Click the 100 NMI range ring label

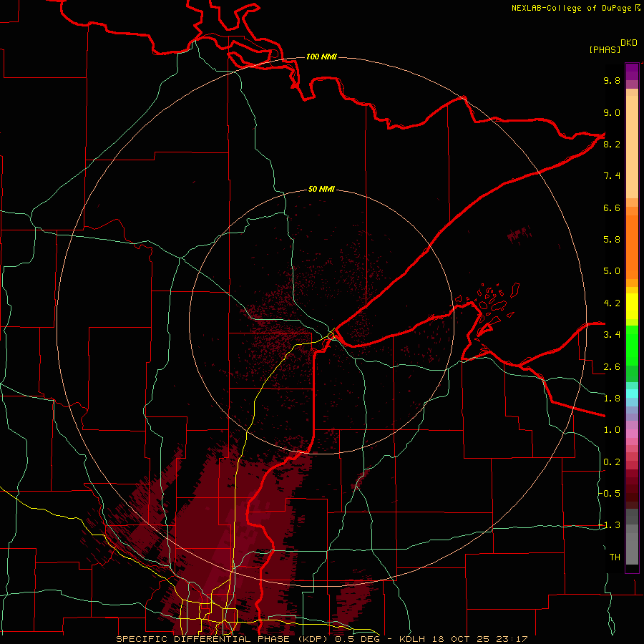(321, 57)
